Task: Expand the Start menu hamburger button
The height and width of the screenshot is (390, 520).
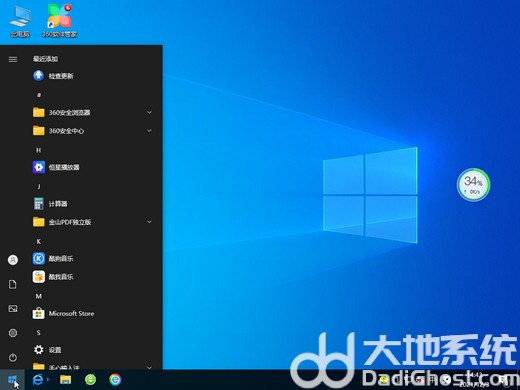Action: point(13,59)
